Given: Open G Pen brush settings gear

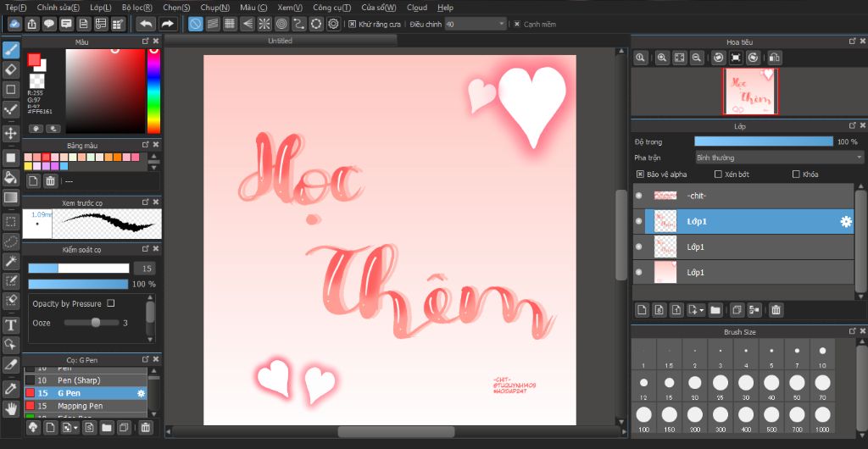Looking at the screenshot, I should 142,393.
